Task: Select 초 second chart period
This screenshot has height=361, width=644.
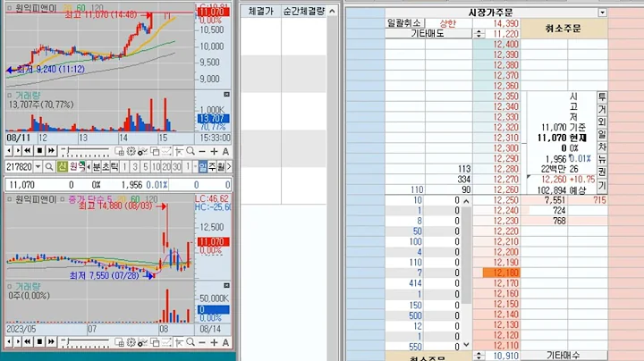Action: click(x=106, y=166)
